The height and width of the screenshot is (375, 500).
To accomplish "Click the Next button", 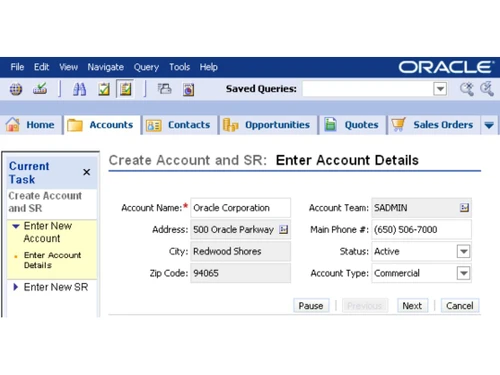I will tap(412, 306).
